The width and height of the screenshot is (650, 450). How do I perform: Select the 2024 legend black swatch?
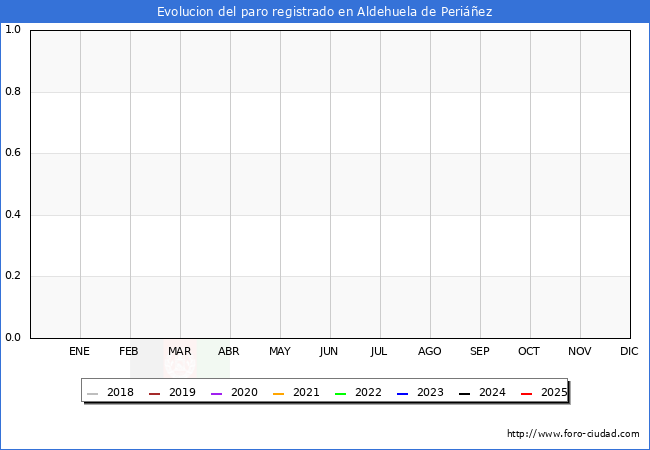click(464, 394)
